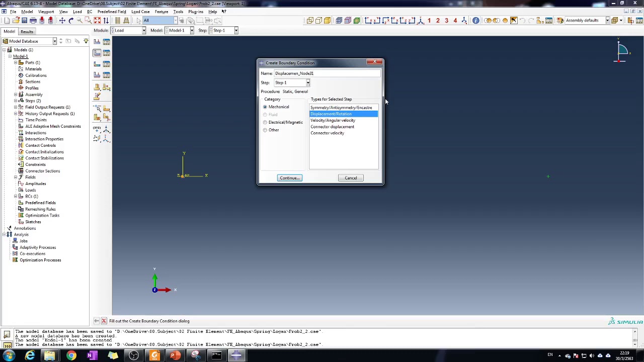This screenshot has height=362, width=644.
Task: Select the Electrical/Magnetic category radio button
Action: click(x=265, y=123)
